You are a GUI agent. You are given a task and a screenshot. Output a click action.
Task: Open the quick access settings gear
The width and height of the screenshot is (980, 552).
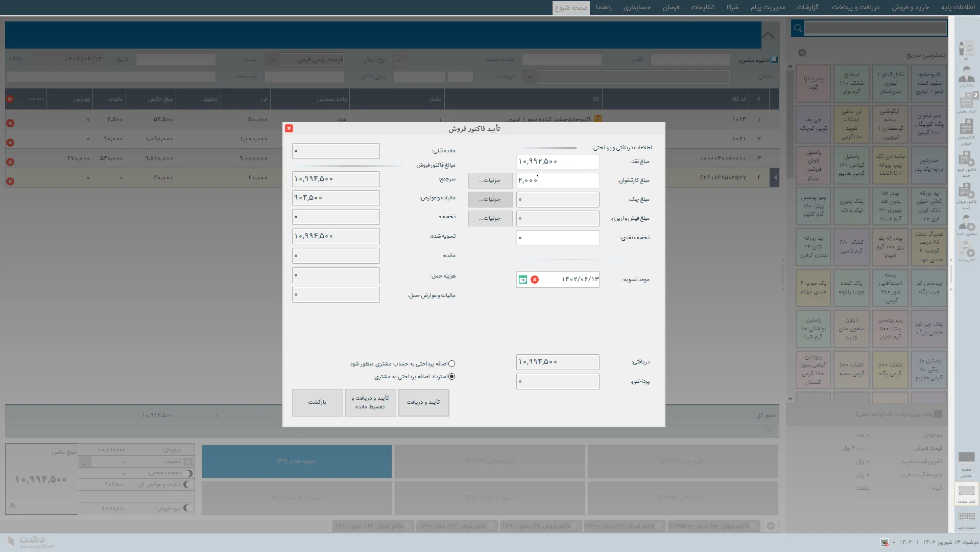[x=802, y=53]
